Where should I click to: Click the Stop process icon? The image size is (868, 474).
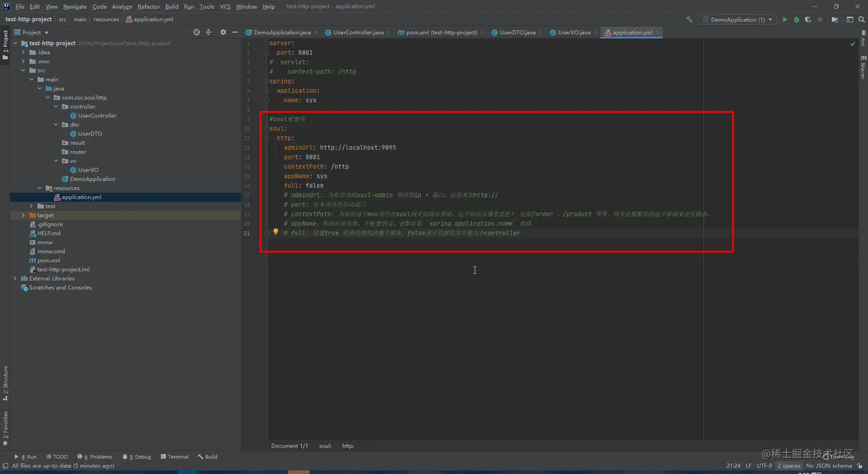pos(820,20)
